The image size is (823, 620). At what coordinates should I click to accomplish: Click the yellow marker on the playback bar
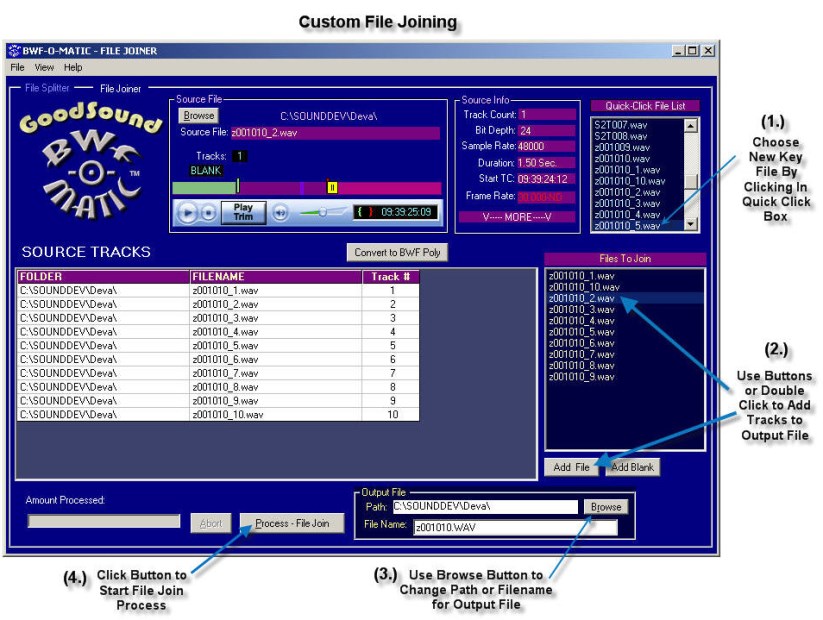pos(332,187)
